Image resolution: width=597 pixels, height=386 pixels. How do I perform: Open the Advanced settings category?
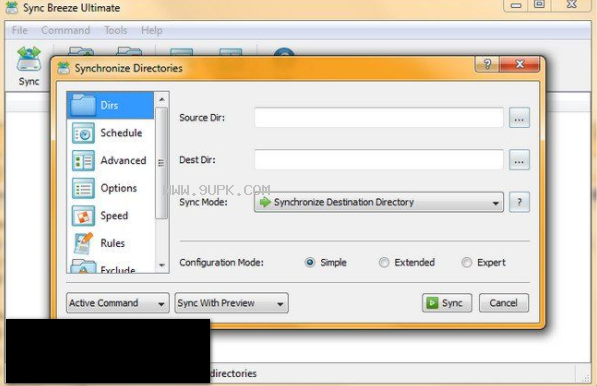[x=110, y=160]
